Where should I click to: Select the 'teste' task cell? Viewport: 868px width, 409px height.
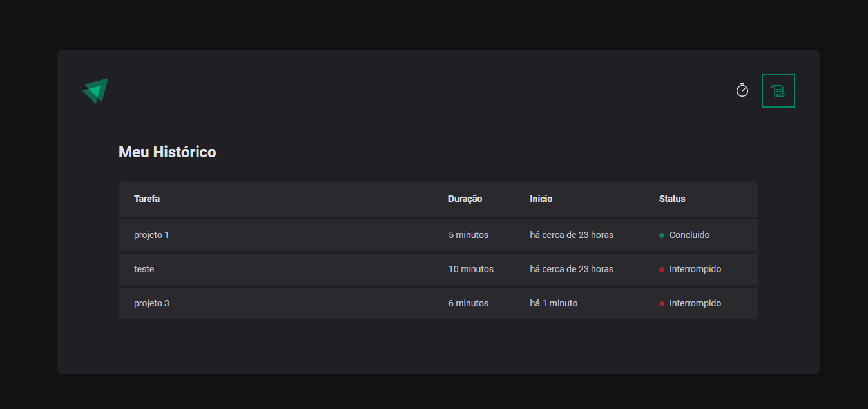pyautogui.click(x=144, y=269)
